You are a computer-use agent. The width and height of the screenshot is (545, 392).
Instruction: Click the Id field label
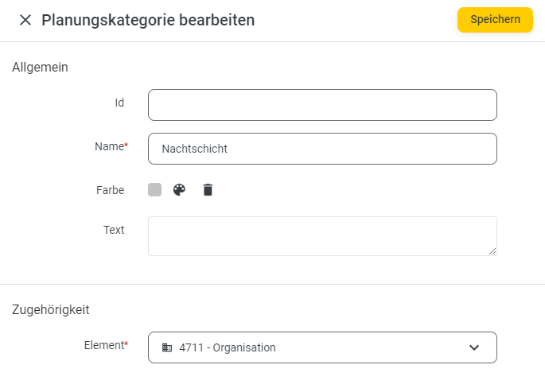point(119,103)
